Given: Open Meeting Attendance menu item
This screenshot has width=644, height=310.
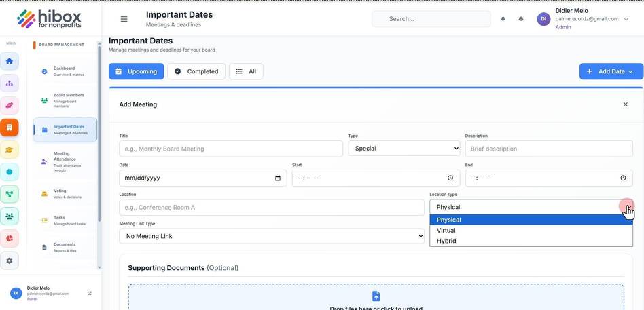Looking at the screenshot, I should 65,161.
